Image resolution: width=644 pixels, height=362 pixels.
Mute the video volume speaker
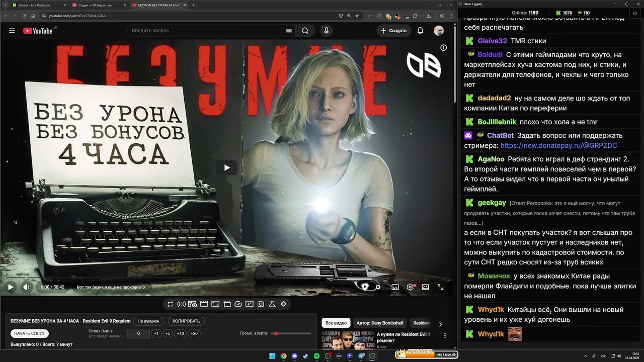pos(27,287)
